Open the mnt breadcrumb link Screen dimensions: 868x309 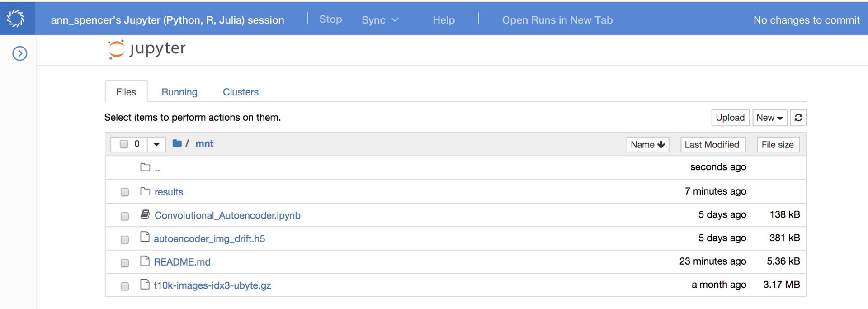tap(204, 143)
